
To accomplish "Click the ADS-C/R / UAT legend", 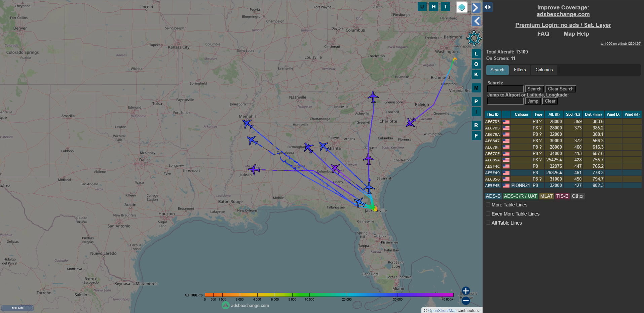I will click(x=521, y=196).
